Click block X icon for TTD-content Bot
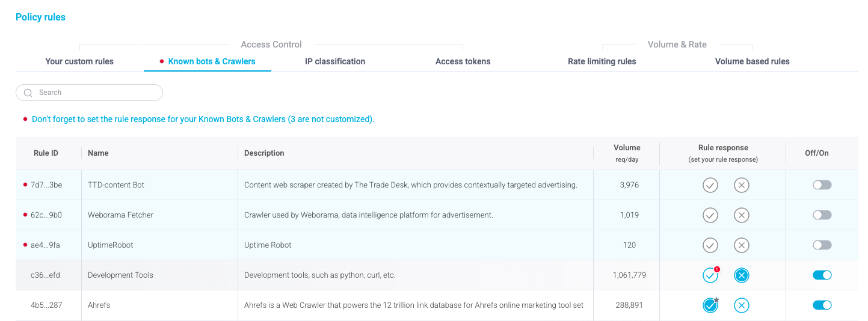Screen dimensions: 868x321 [742, 185]
